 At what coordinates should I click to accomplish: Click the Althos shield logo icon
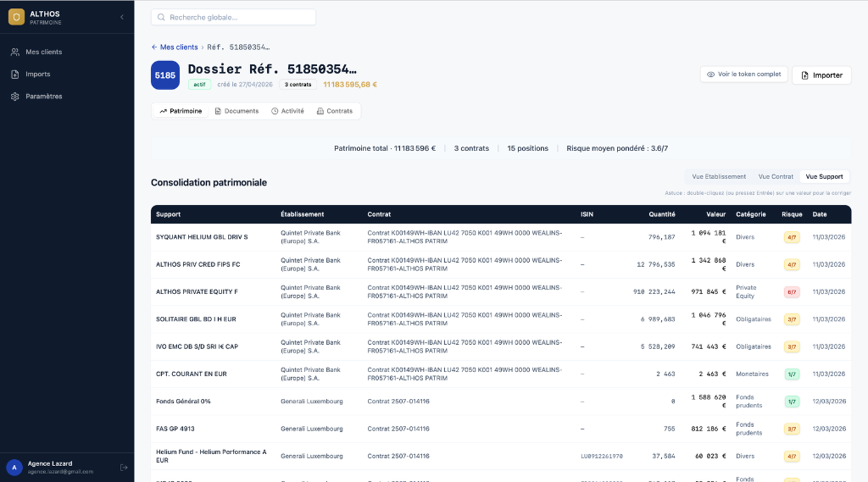(x=16, y=17)
